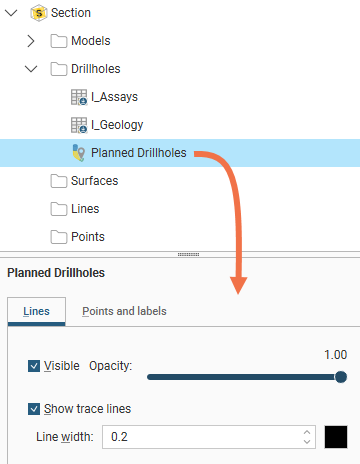Click the Points folder icon

click(x=59, y=237)
